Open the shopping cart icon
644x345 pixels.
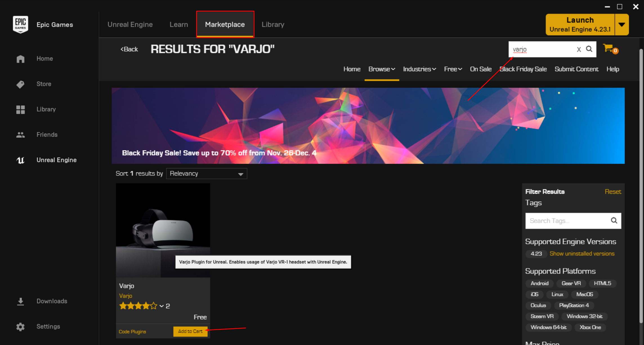[610, 49]
